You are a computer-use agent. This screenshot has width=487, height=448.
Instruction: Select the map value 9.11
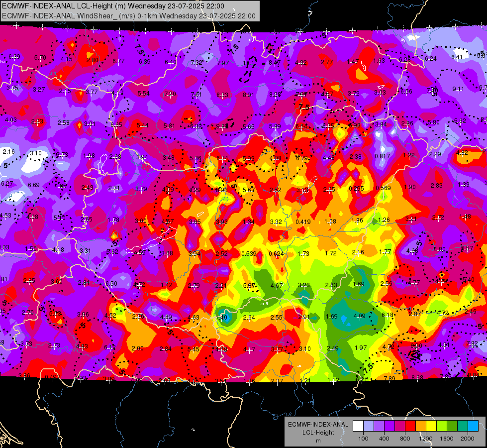pos(458,89)
